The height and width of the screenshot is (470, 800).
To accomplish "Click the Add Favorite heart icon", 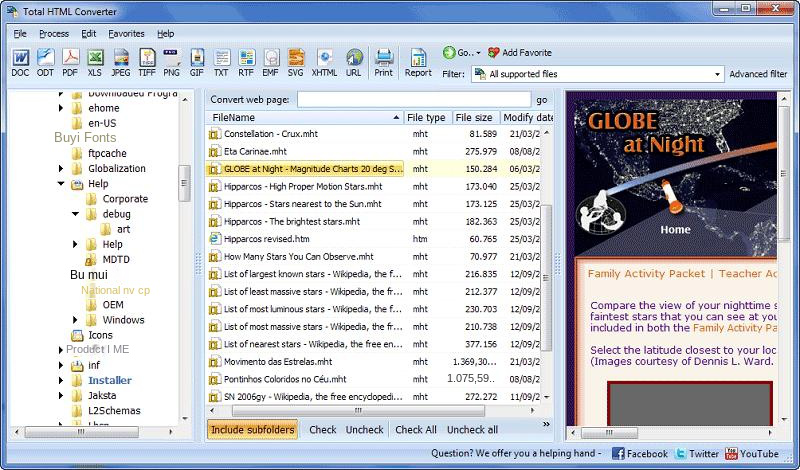I will 494,52.
